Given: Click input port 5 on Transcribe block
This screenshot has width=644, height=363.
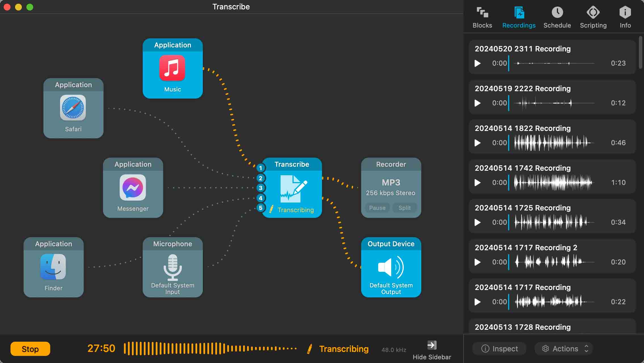Looking at the screenshot, I should click(x=261, y=208).
